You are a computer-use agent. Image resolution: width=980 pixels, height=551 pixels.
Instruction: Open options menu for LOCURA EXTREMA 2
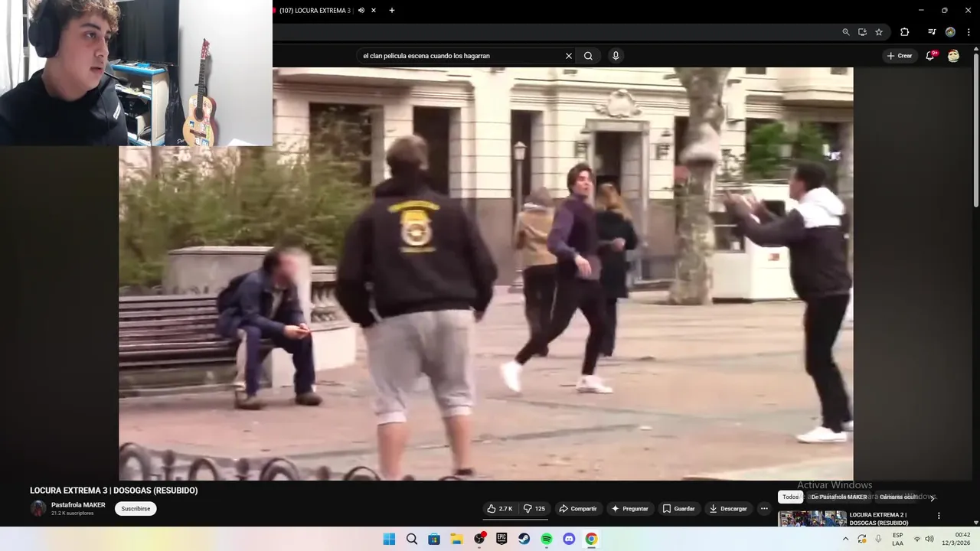click(x=939, y=516)
